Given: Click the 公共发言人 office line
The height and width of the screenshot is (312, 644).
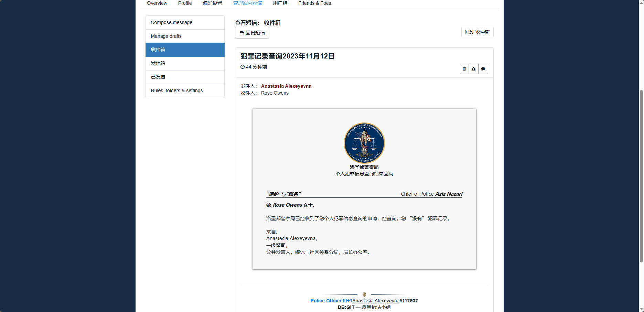Looking at the screenshot, I should [318, 252].
